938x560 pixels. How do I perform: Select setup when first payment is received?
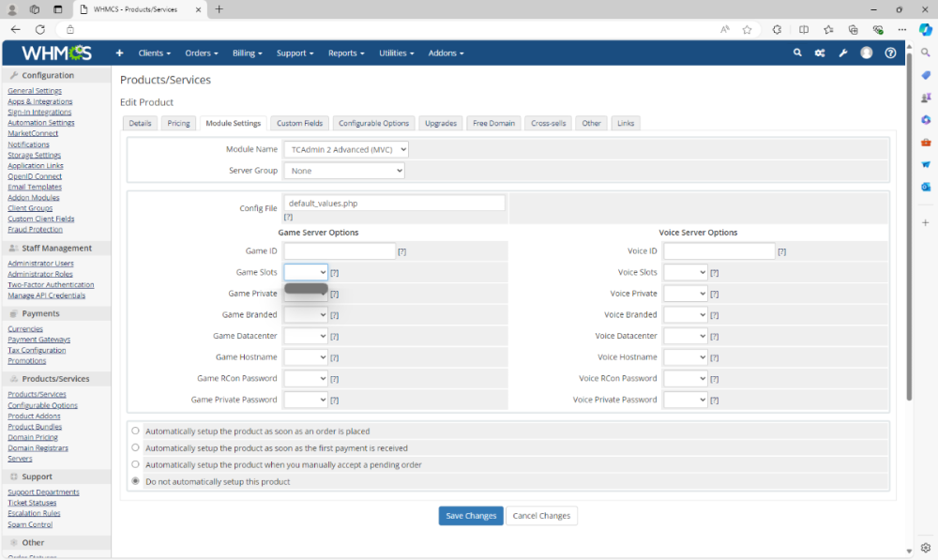coord(136,447)
